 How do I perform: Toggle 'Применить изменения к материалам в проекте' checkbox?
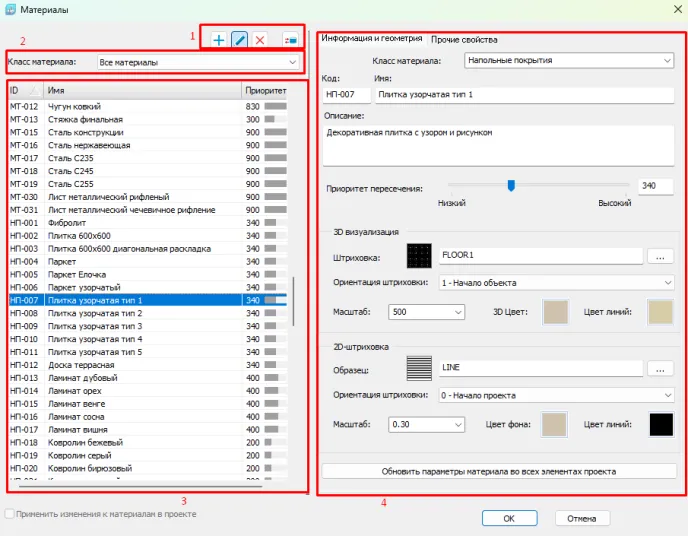tap(10, 514)
